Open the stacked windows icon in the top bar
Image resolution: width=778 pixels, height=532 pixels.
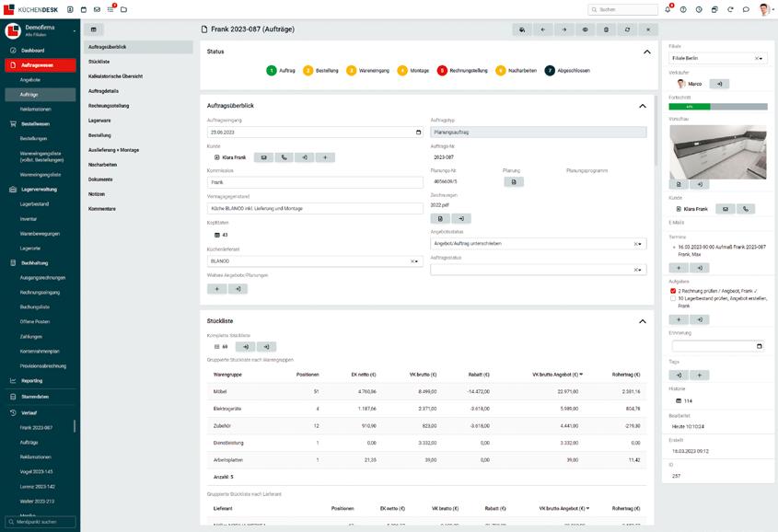coord(714,9)
